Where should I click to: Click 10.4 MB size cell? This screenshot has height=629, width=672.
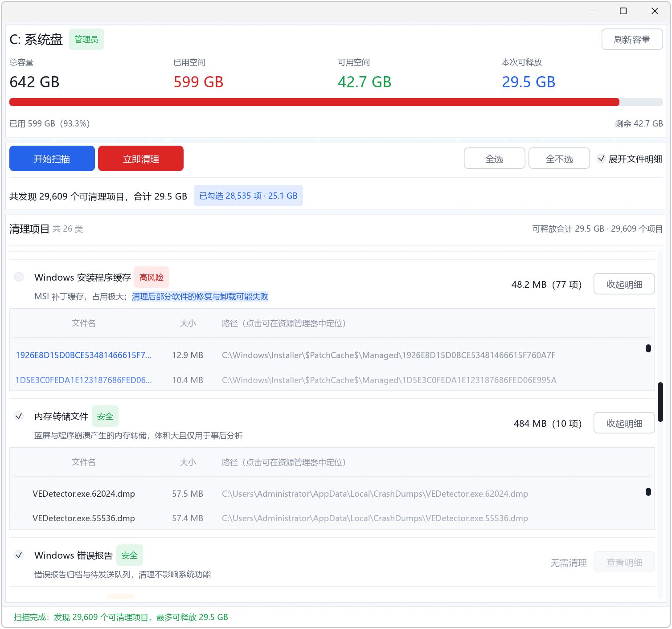tap(188, 380)
